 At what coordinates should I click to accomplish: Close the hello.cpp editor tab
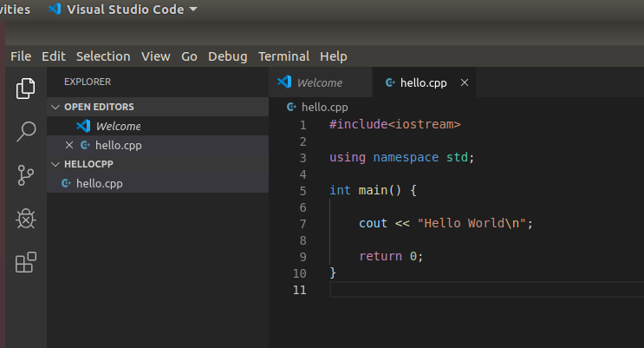click(465, 82)
